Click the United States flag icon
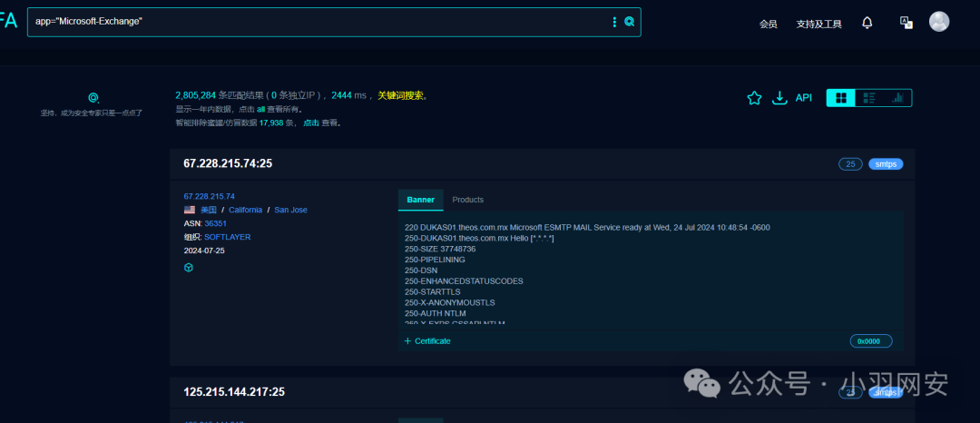 click(x=190, y=210)
